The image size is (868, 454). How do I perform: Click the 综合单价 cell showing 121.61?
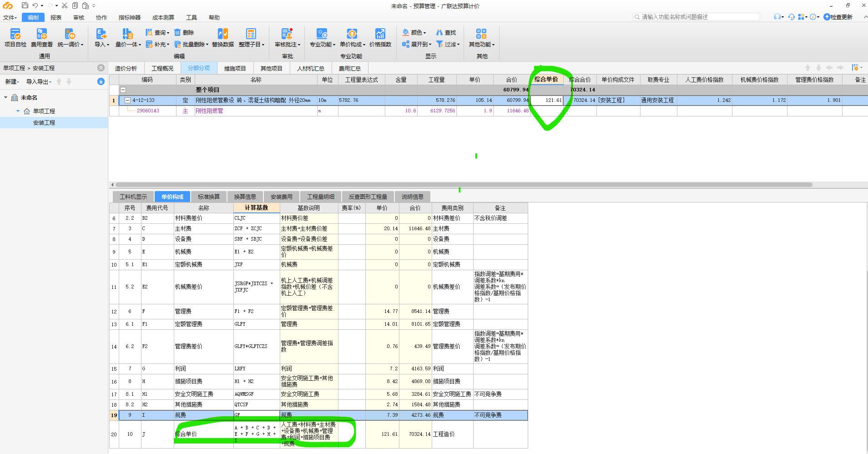click(547, 100)
